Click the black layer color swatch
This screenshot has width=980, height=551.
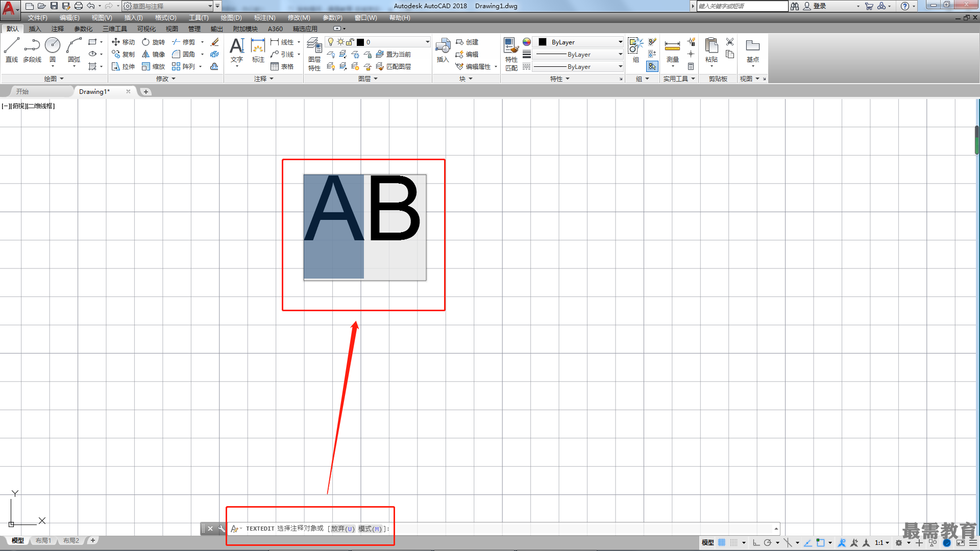point(360,42)
